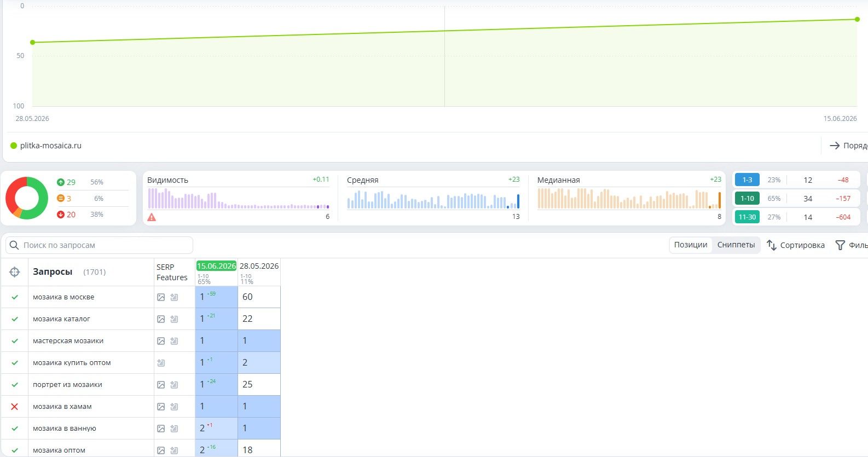Select the blue 1-3 positions badge
Image resolution: width=868 pixels, height=457 pixels.
tap(747, 180)
